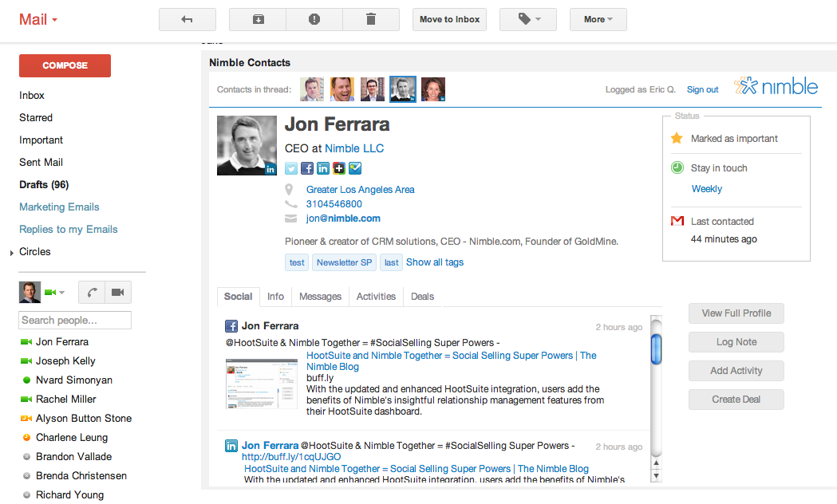The image size is (837, 504).
Task: Click the red COMPOSE button
Action: tap(65, 65)
